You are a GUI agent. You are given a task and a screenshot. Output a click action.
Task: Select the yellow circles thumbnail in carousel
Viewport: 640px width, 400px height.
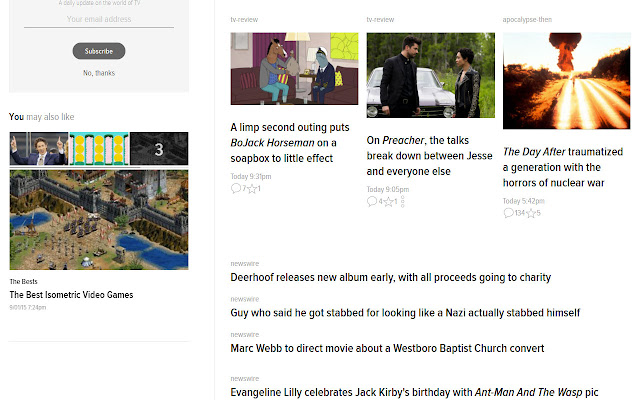tap(99, 149)
